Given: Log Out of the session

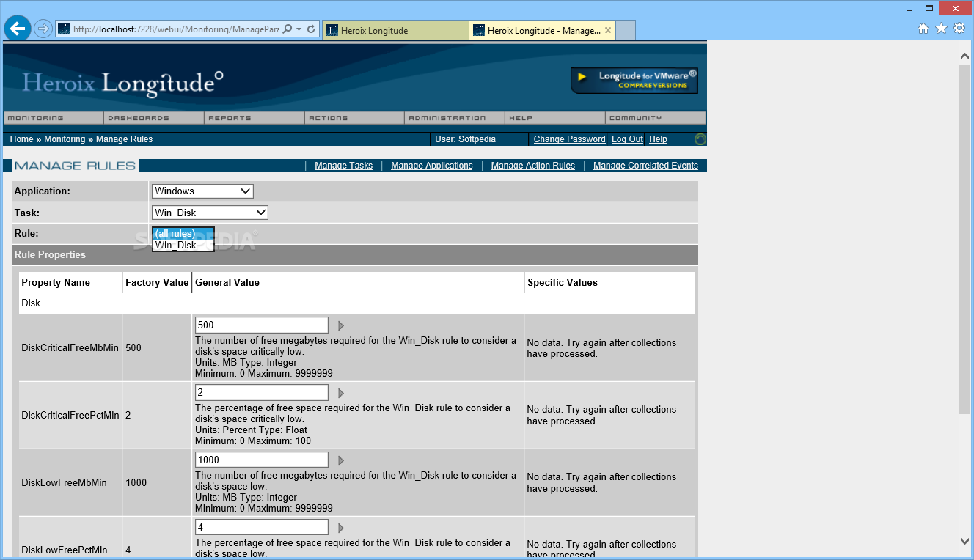Looking at the screenshot, I should (x=627, y=139).
